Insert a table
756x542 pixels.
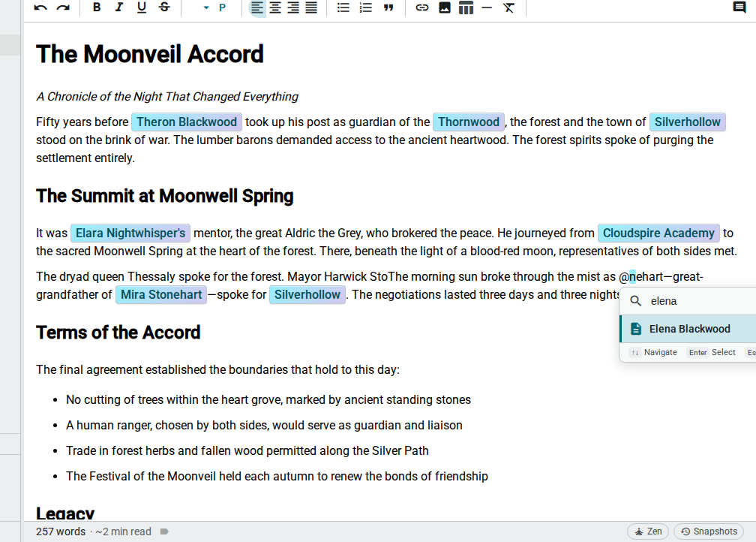[466, 8]
